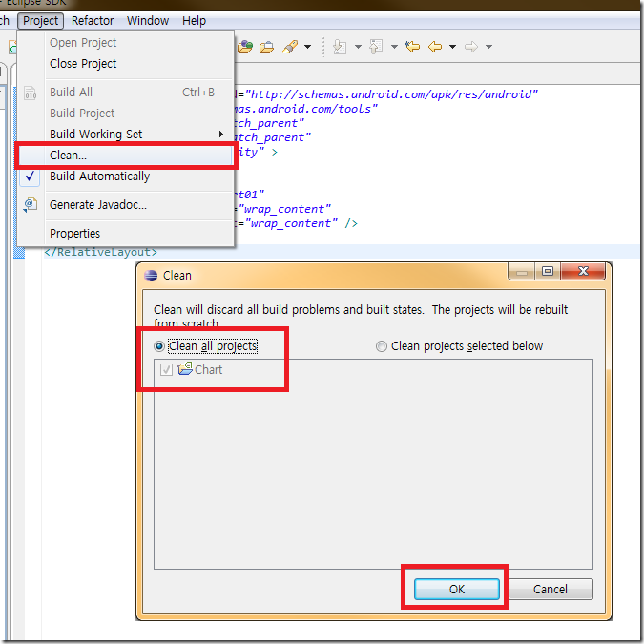Screen dimensions: 644x644
Task: Close the Clean dialog window
Action: [583, 271]
